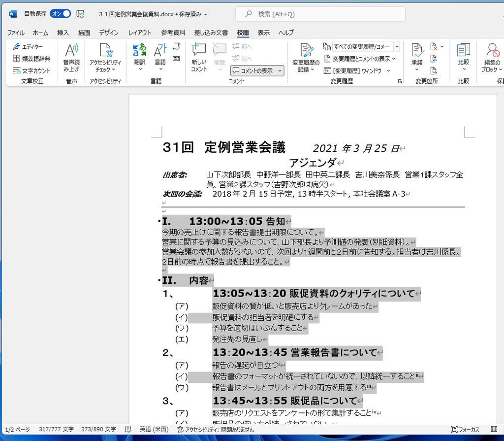Open the Translate (翻訳) tool
This screenshot has height=441, width=504.
140,57
